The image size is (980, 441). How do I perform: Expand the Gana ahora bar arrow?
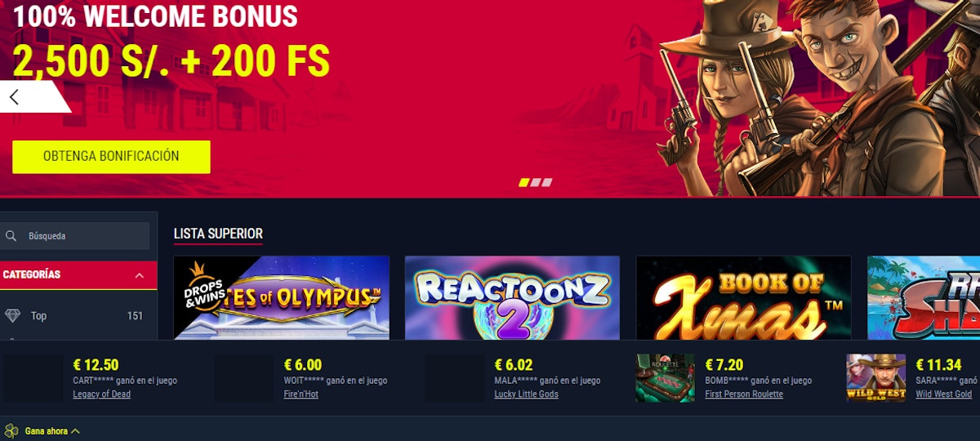75,431
